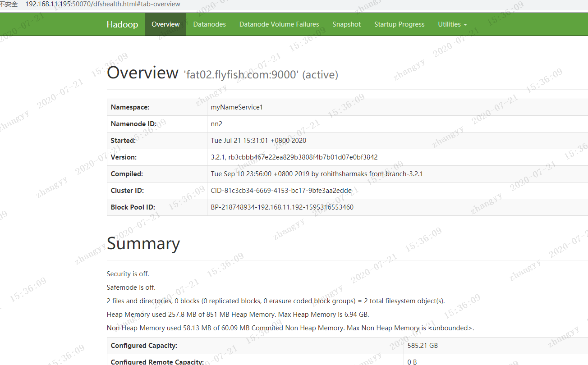
Task: Click the Namespace: row label
Action: coord(130,107)
